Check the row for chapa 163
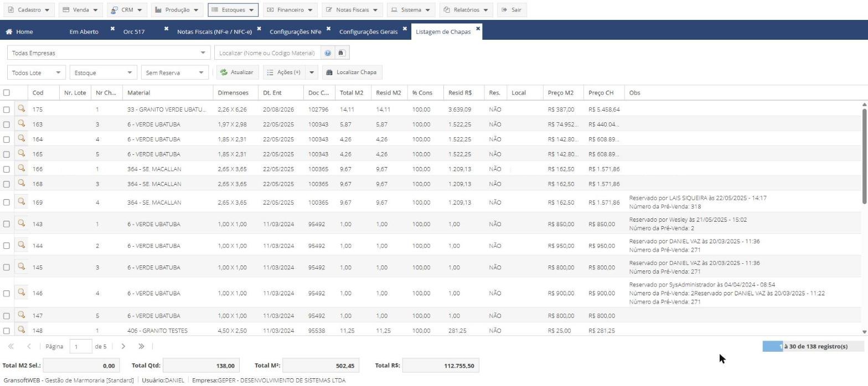 (x=7, y=124)
